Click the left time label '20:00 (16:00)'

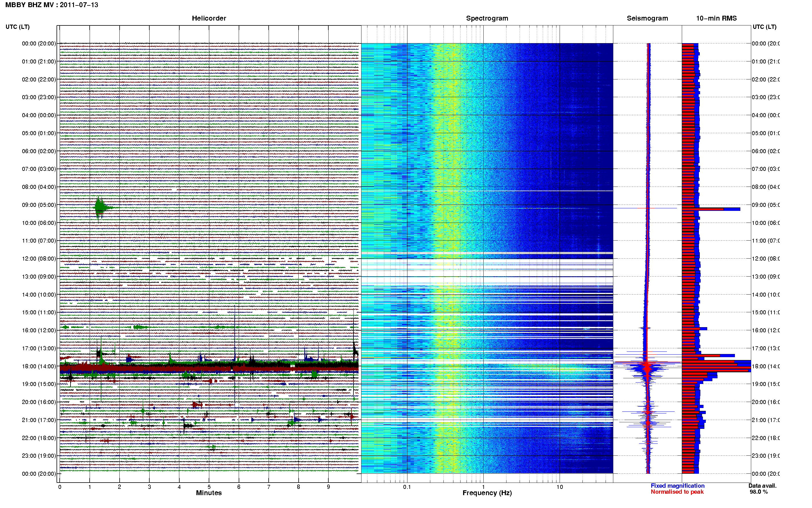pos(39,402)
